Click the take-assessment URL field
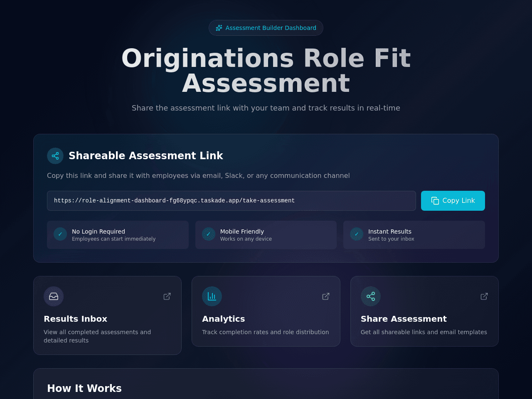 (232, 201)
